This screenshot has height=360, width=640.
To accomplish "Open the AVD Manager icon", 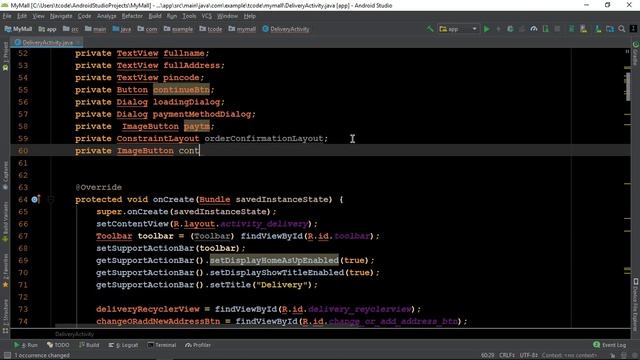I will [x=583, y=29].
